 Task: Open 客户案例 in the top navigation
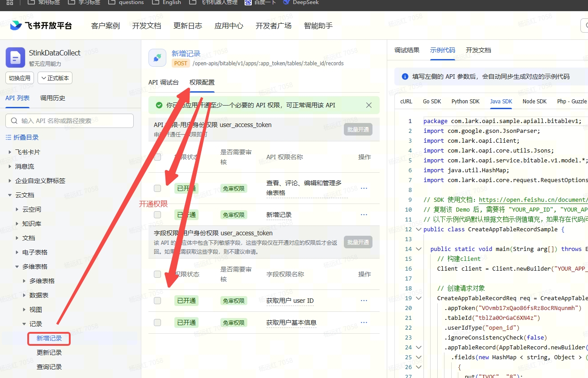pyautogui.click(x=106, y=25)
